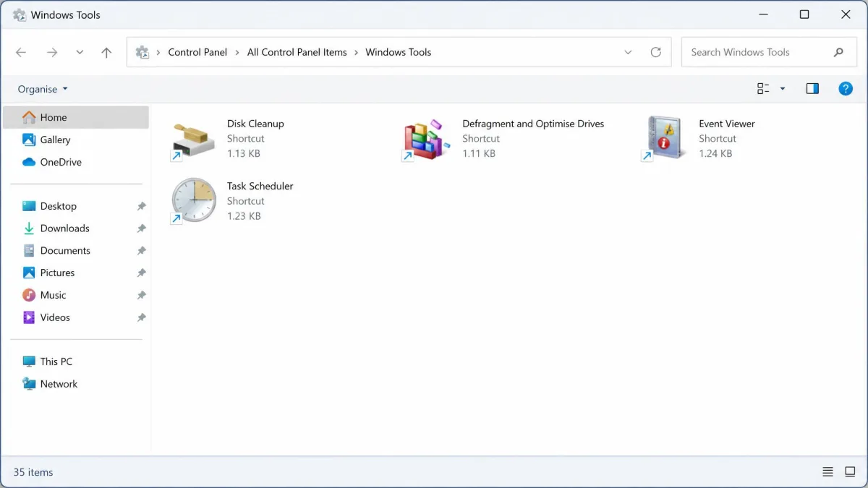Toggle the preview pane button
This screenshot has width=868, height=488.
coord(812,88)
